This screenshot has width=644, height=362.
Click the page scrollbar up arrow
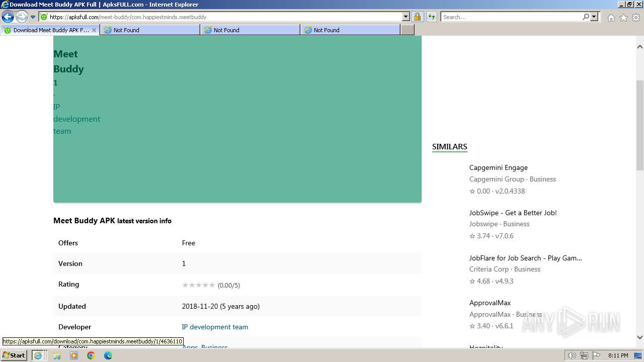pyautogui.click(x=639, y=47)
